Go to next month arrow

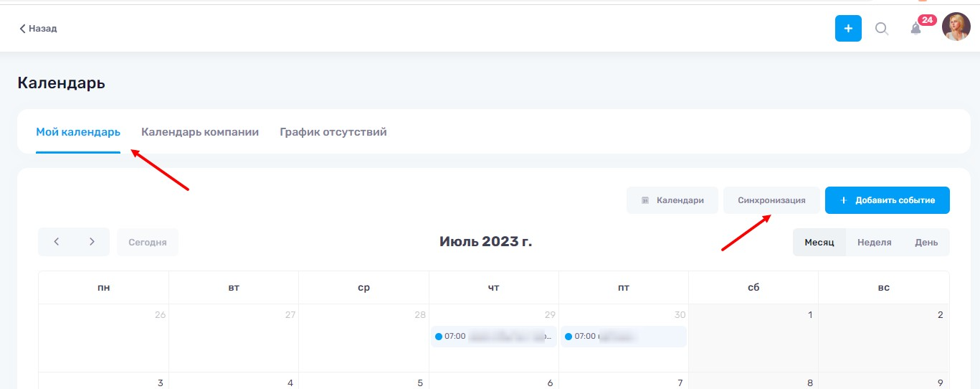pos(92,242)
